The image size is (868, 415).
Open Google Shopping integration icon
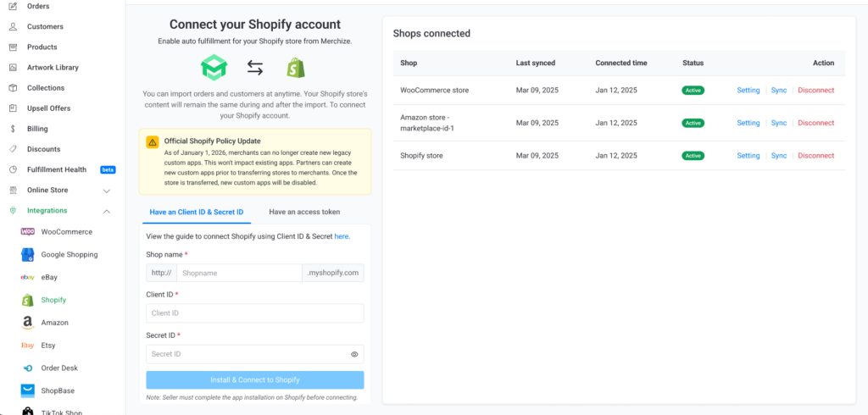(x=27, y=255)
